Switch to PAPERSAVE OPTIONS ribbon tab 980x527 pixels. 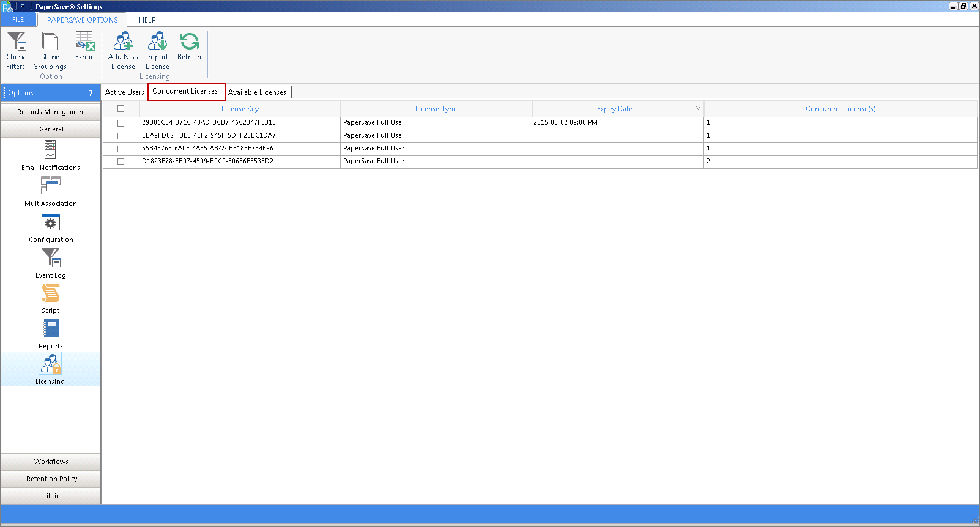coord(82,20)
